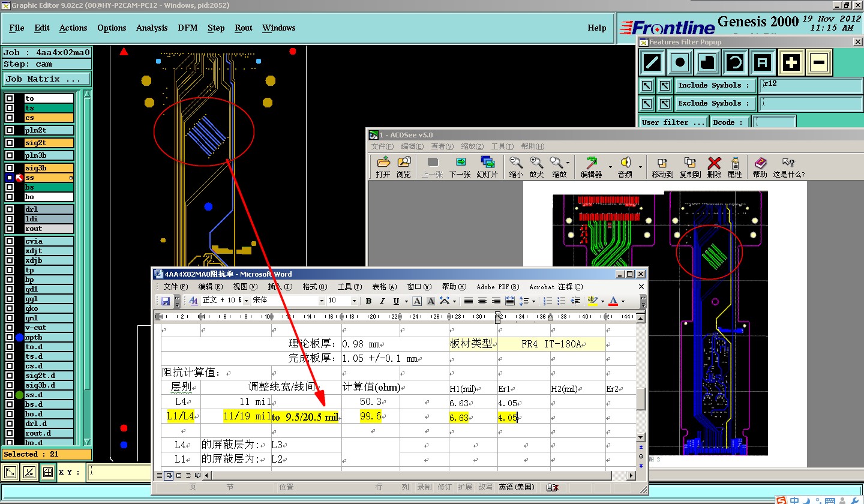Click the 浏览 (Browse) icon in ACDSee
This screenshot has height=504, width=864.
pyautogui.click(x=404, y=167)
